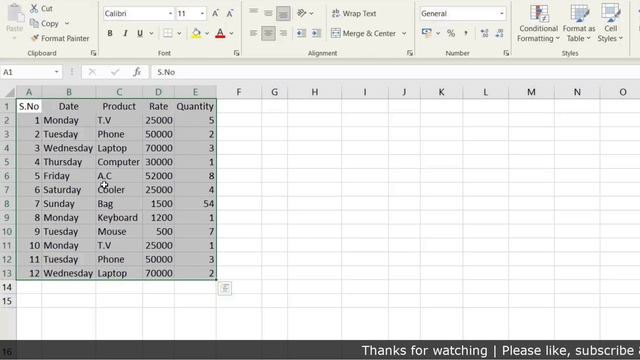
Task: Apply Accounting Number Format
Action: [x=427, y=33]
